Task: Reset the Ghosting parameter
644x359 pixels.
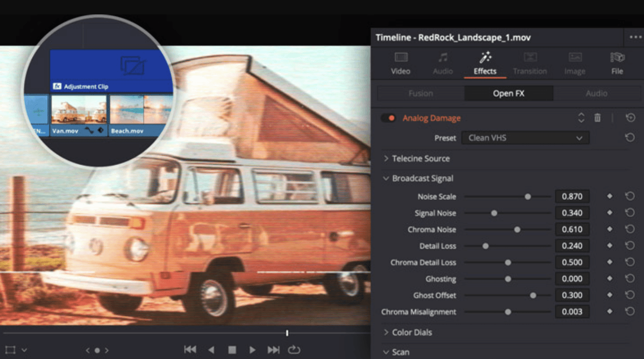Action: (630, 278)
